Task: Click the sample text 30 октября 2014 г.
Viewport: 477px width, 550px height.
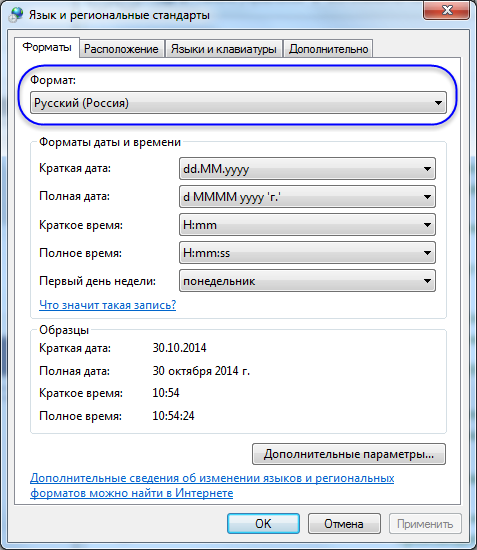Action: [x=201, y=371]
